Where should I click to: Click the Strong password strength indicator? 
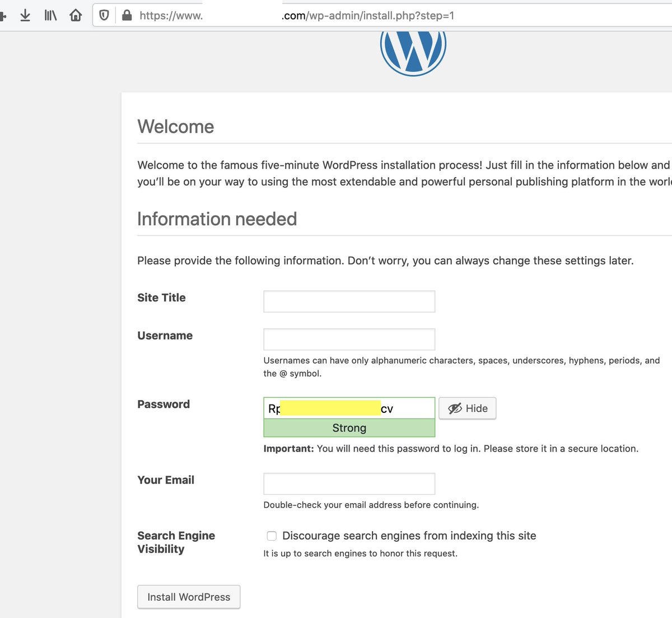[x=349, y=428]
